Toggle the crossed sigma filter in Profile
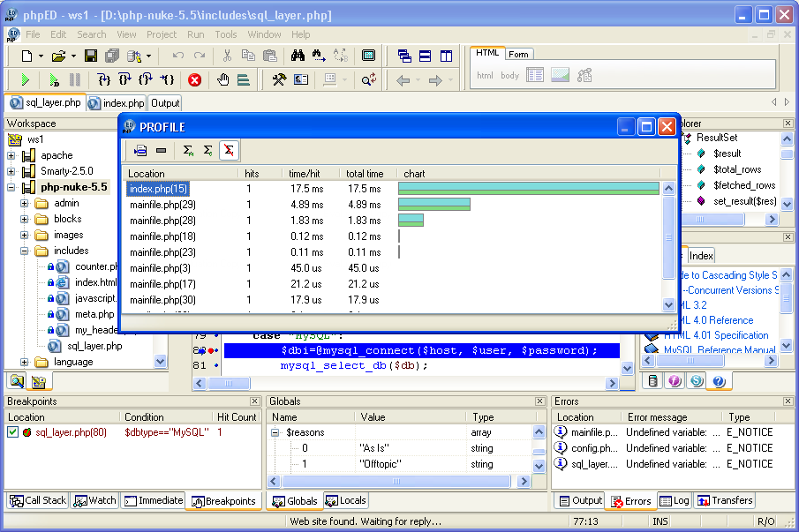The width and height of the screenshot is (799, 532). (x=228, y=150)
